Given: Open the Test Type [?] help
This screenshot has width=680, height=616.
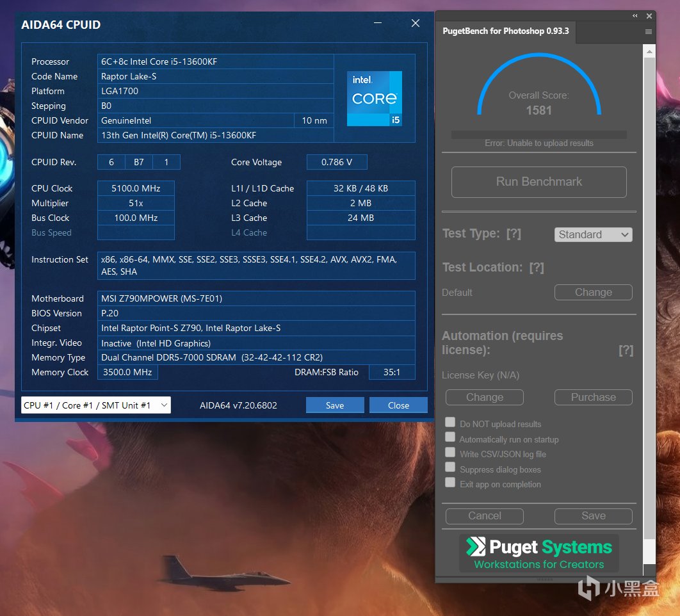Looking at the screenshot, I should click(x=514, y=234).
